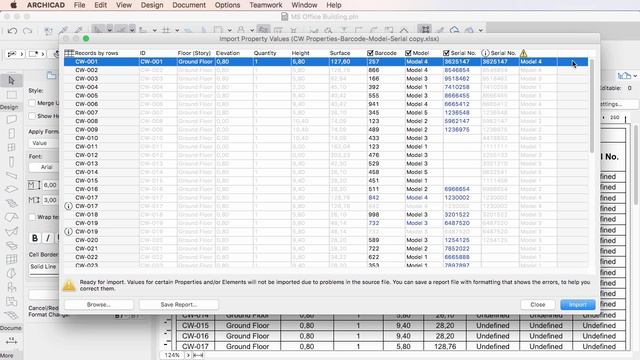Click the info icon on row CW-017
Viewport: 640px width, 360px height.
pyautogui.click(x=68, y=206)
